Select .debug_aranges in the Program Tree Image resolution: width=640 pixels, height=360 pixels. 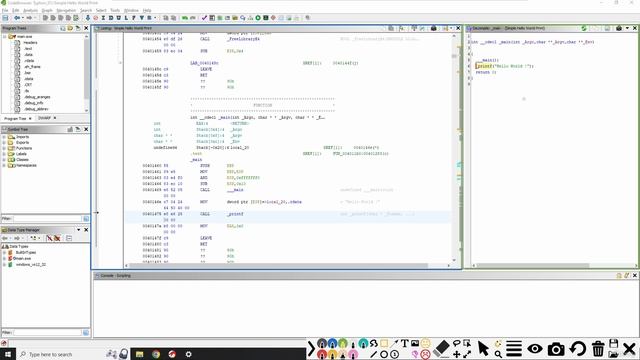pos(37,97)
